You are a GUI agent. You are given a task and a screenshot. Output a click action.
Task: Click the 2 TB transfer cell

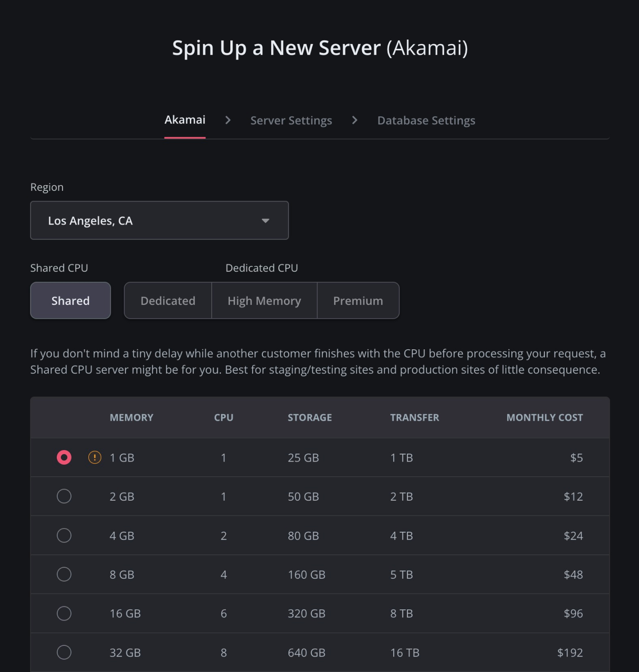[402, 497]
